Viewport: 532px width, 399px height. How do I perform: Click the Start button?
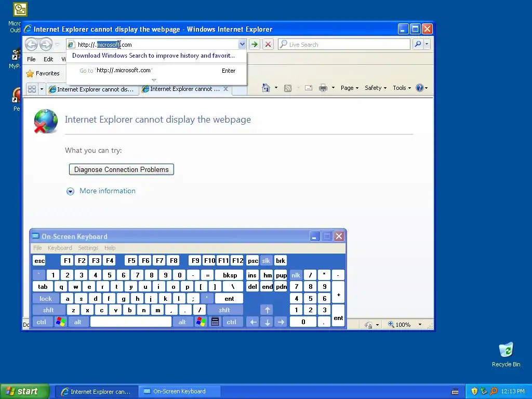click(24, 391)
